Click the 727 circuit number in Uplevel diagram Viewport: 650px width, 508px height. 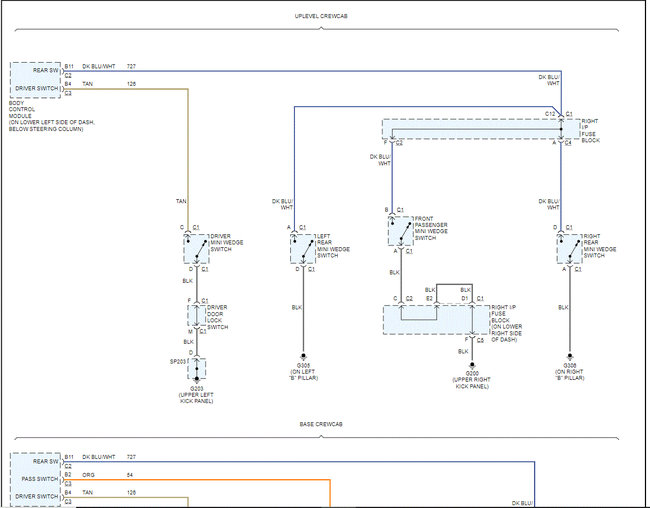tap(131, 66)
